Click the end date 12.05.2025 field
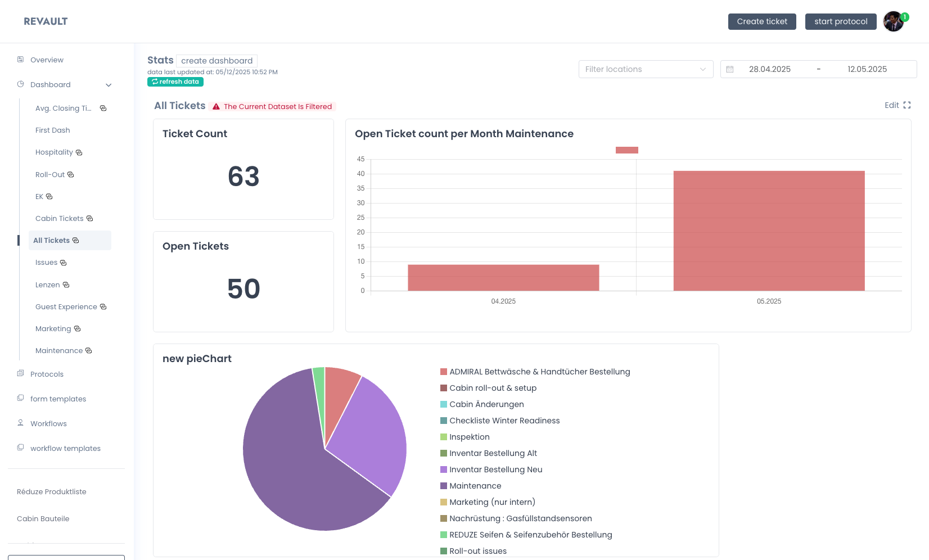Image resolution: width=929 pixels, height=560 pixels. (x=867, y=69)
